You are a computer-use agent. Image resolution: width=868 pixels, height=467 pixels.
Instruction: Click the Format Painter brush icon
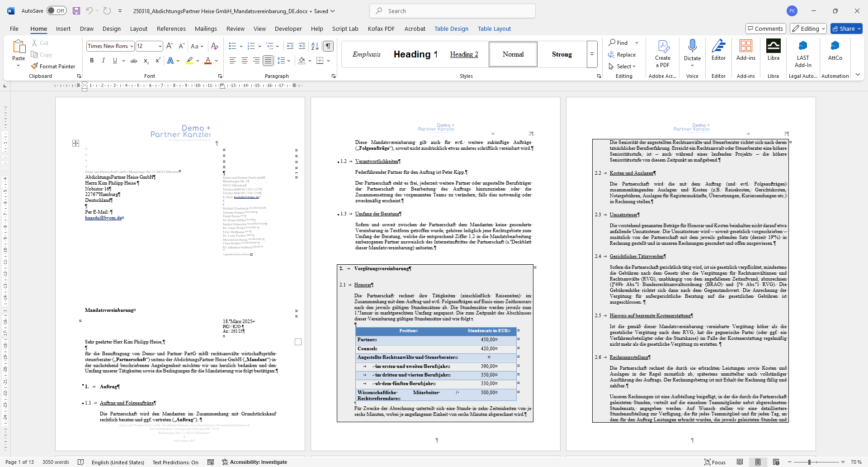pyautogui.click(x=34, y=66)
